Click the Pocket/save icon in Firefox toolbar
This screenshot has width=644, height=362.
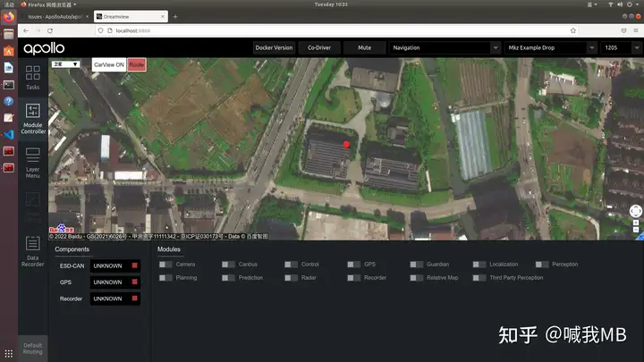(x=624, y=30)
